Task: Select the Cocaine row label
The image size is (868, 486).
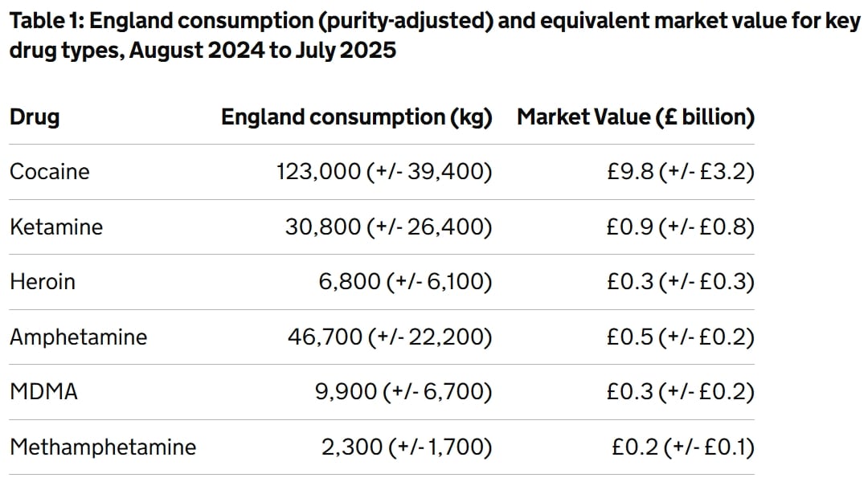Action: (50, 172)
